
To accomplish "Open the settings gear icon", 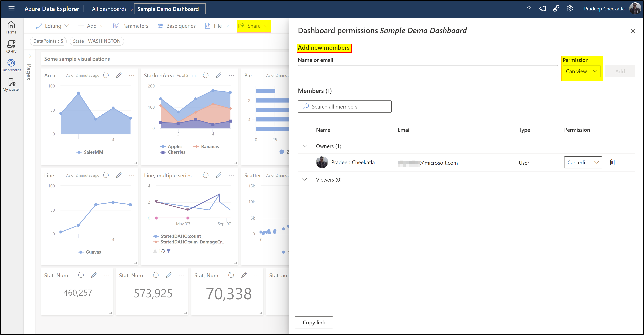I will pos(570,9).
